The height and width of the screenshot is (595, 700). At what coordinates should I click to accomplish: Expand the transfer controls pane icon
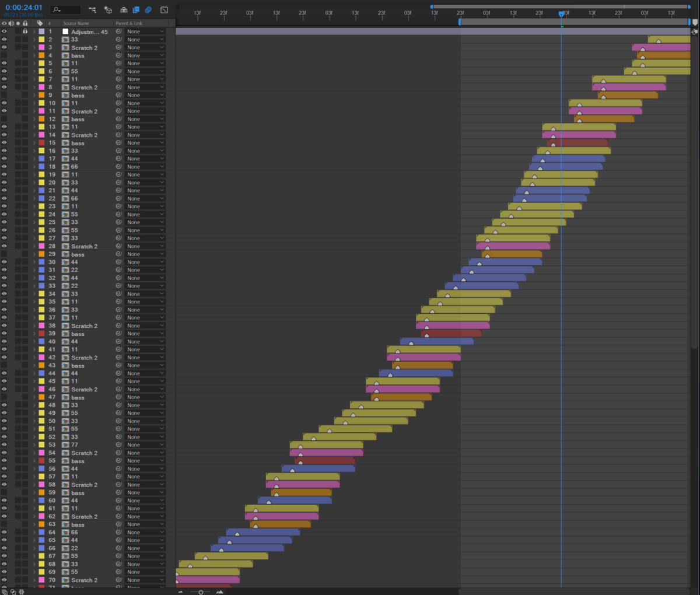(13, 591)
